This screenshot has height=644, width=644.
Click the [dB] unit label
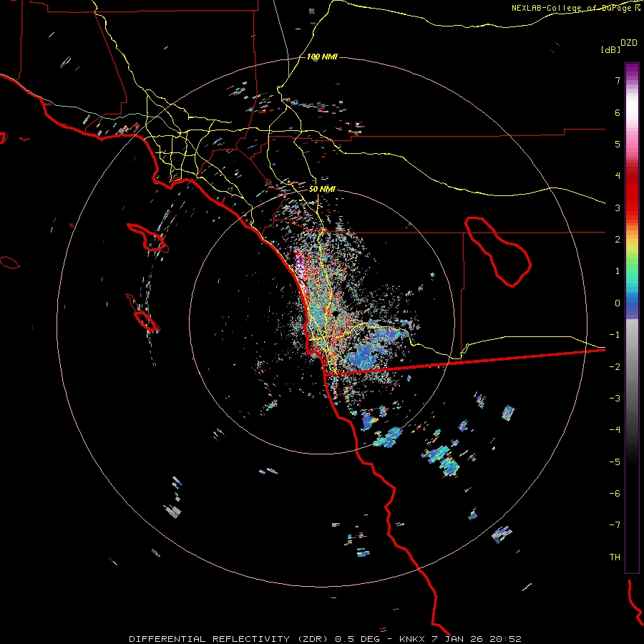610,49
